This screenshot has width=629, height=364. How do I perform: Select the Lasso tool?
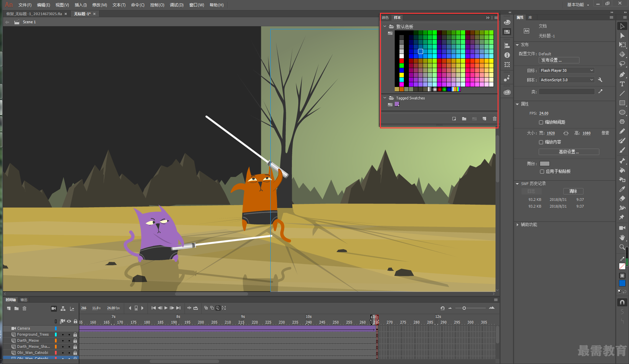[622, 64]
